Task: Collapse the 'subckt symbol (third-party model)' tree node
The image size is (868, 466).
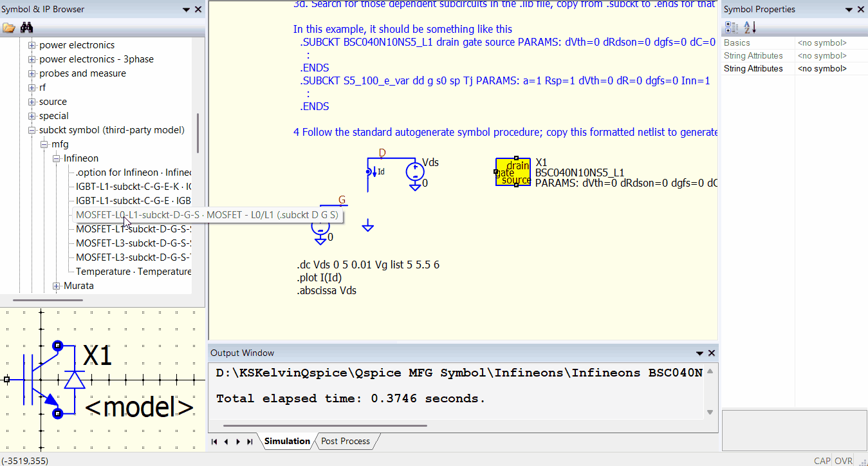Action: [32, 130]
